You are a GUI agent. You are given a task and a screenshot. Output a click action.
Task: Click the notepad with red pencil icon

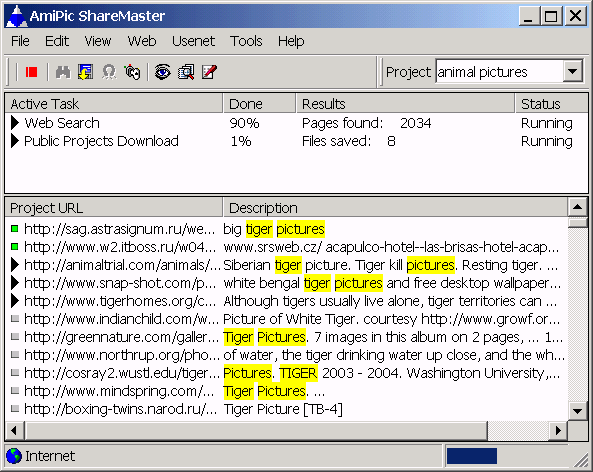tap(209, 72)
